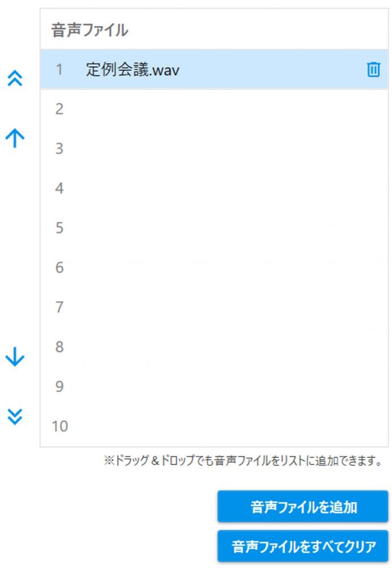Move selected file to bottom with double down arrows
Screen dimensions: 392x568
coord(15,416)
